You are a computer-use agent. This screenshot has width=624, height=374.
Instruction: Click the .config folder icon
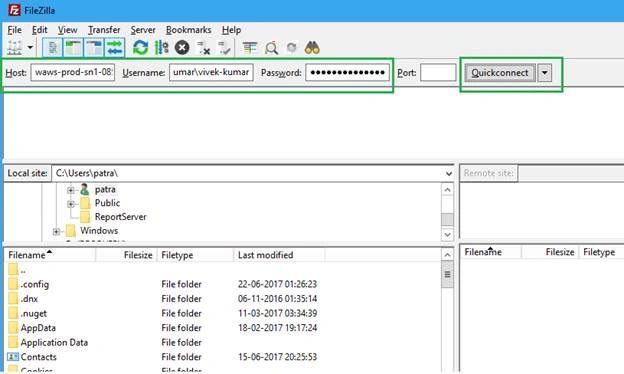tap(13, 284)
